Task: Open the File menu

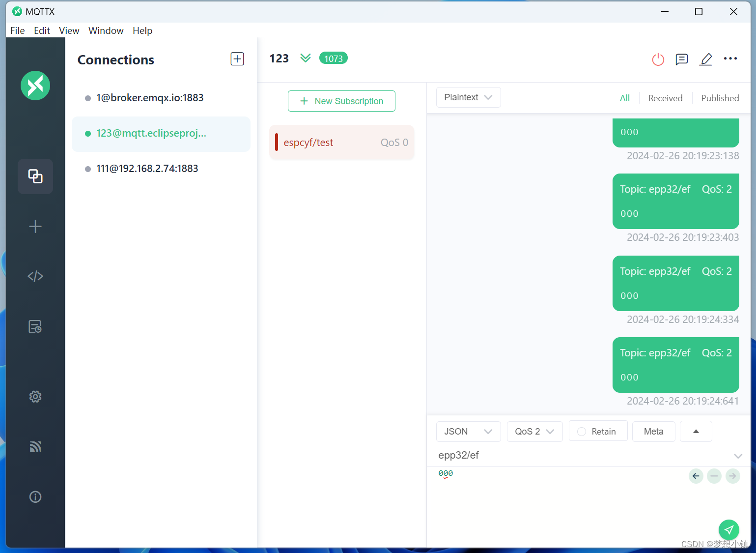Action: [18, 30]
